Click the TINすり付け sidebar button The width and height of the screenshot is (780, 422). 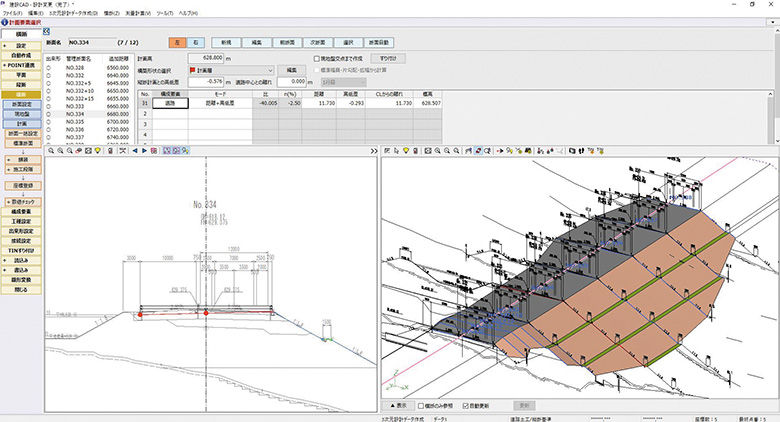(21, 251)
